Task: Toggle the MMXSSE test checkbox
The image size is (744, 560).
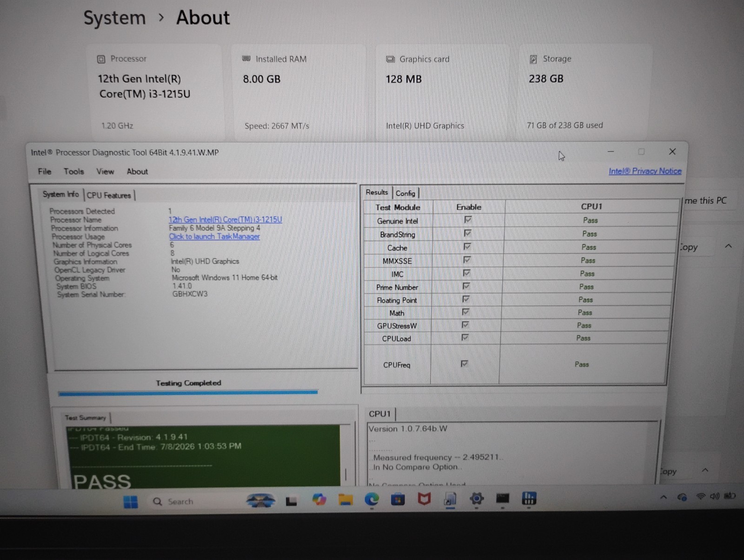Action: pyautogui.click(x=467, y=260)
